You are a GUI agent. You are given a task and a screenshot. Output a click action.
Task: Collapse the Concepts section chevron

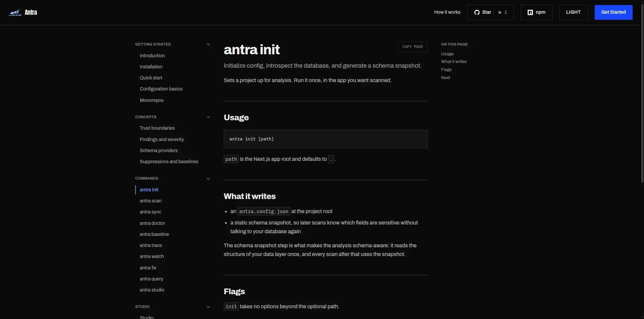coord(208,117)
